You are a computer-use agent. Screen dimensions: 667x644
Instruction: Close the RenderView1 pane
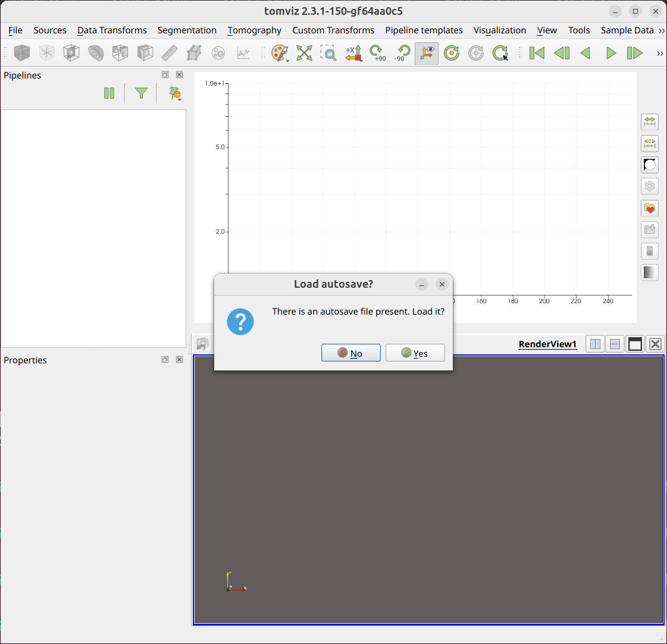tap(656, 344)
